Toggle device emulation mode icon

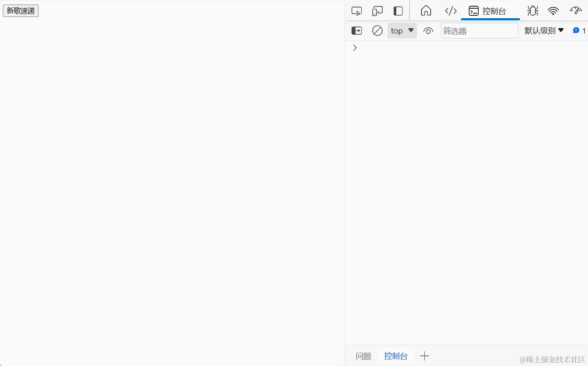click(x=377, y=11)
